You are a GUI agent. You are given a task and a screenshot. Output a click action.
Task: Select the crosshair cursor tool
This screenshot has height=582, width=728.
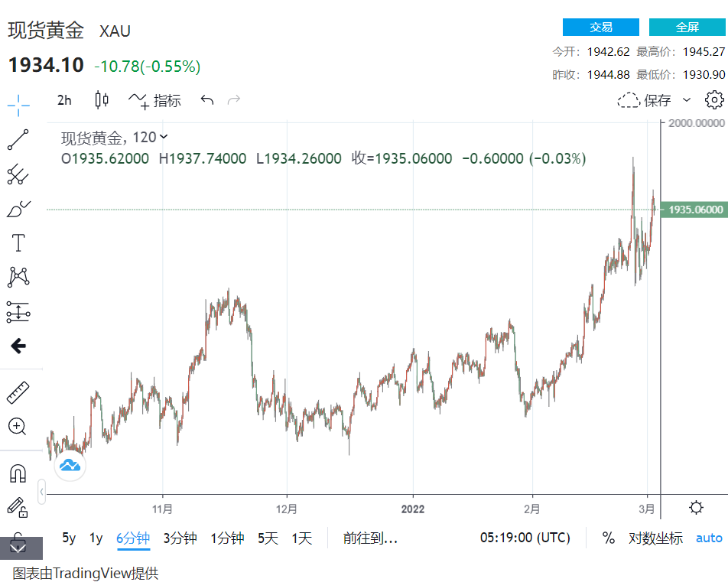18,105
